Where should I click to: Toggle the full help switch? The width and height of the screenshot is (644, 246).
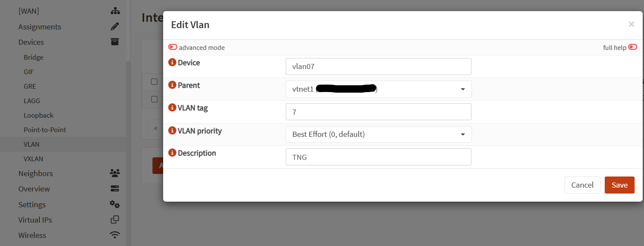632,47
